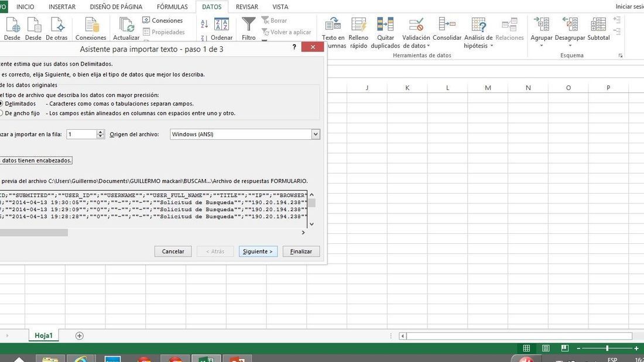Switch to Page Layout view icon

(546, 348)
